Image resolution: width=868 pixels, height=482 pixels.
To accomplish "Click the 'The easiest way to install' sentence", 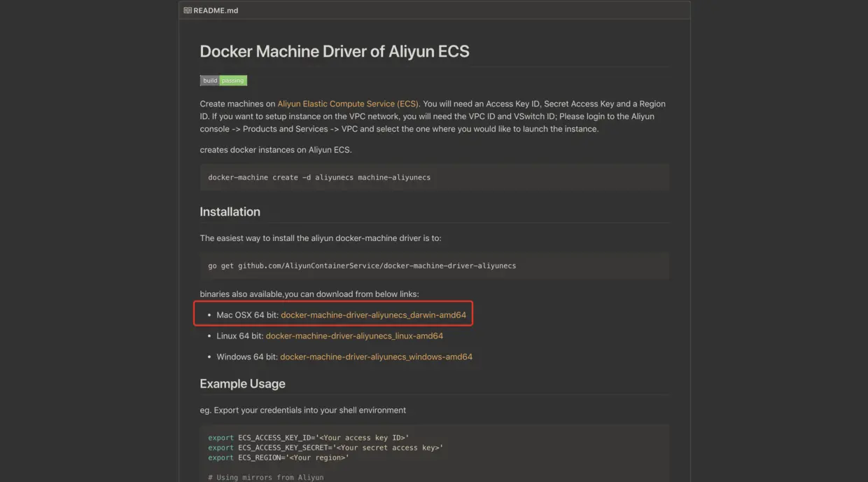I will pyautogui.click(x=321, y=238).
